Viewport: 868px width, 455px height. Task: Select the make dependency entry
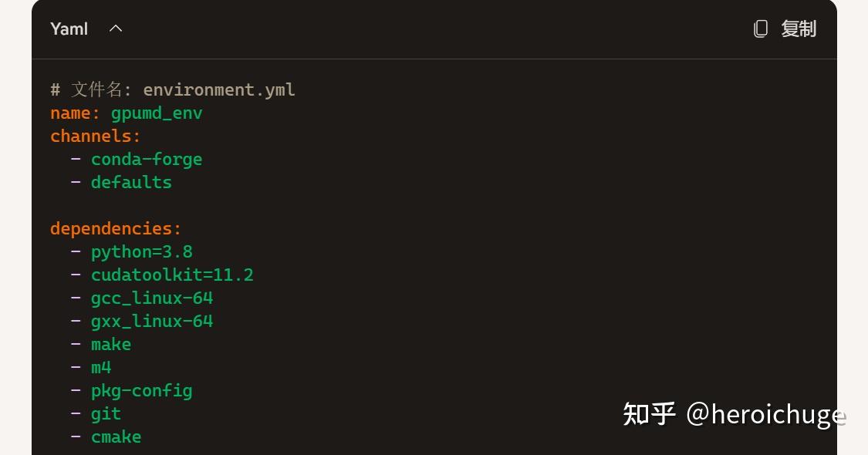tap(110, 344)
